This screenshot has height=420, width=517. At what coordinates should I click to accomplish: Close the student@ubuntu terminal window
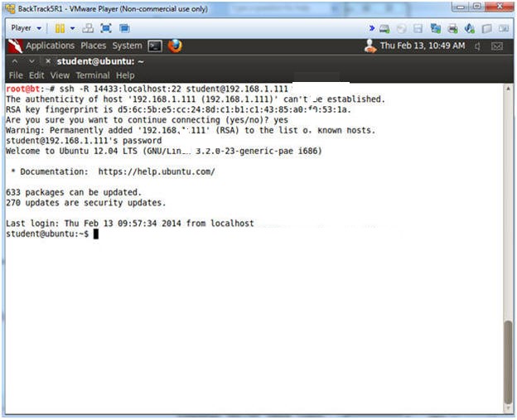pyautogui.click(x=49, y=61)
